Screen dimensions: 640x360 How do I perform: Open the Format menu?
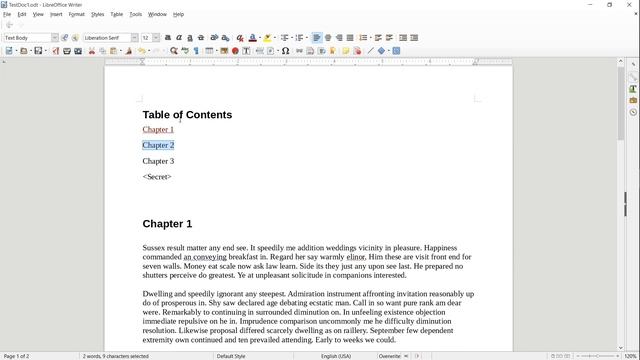click(x=76, y=14)
